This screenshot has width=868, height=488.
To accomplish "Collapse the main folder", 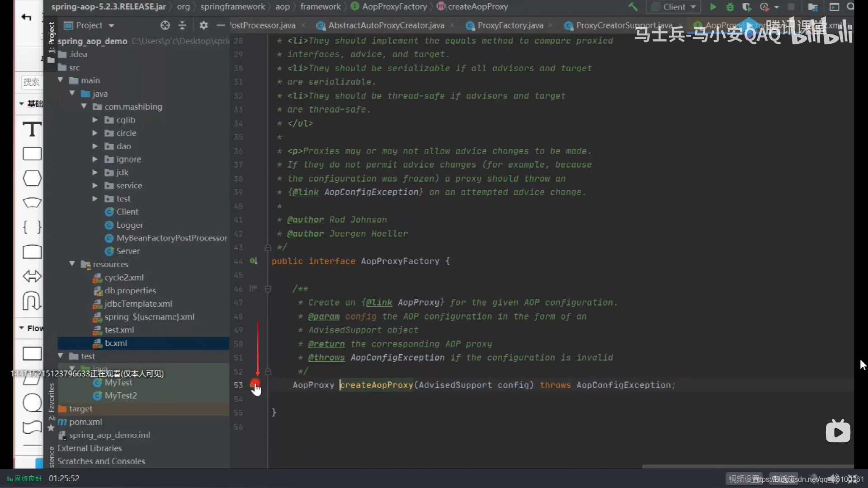I will (x=60, y=80).
